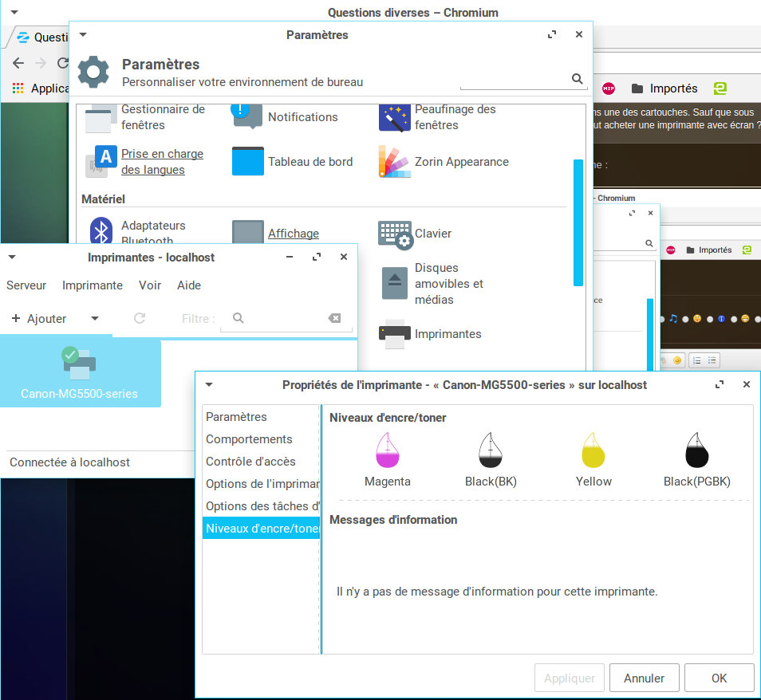Open the Imprimantes settings icon
This screenshot has width=761, height=700.
[x=395, y=334]
